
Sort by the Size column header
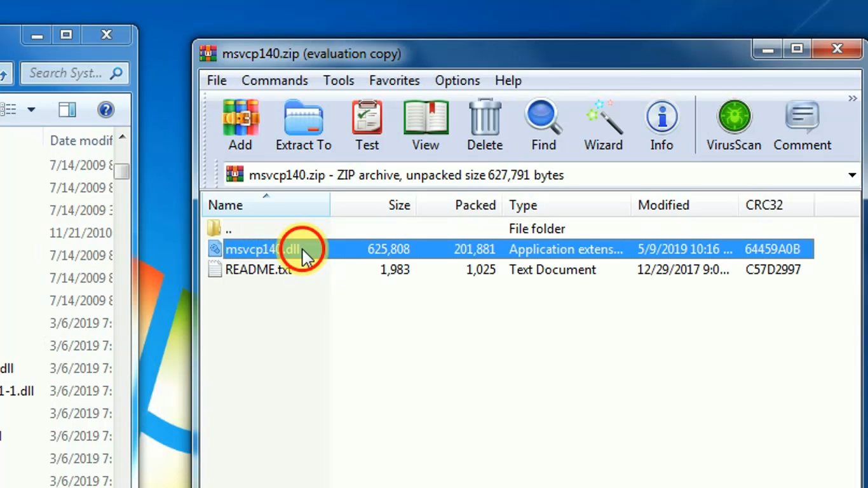pos(372,205)
